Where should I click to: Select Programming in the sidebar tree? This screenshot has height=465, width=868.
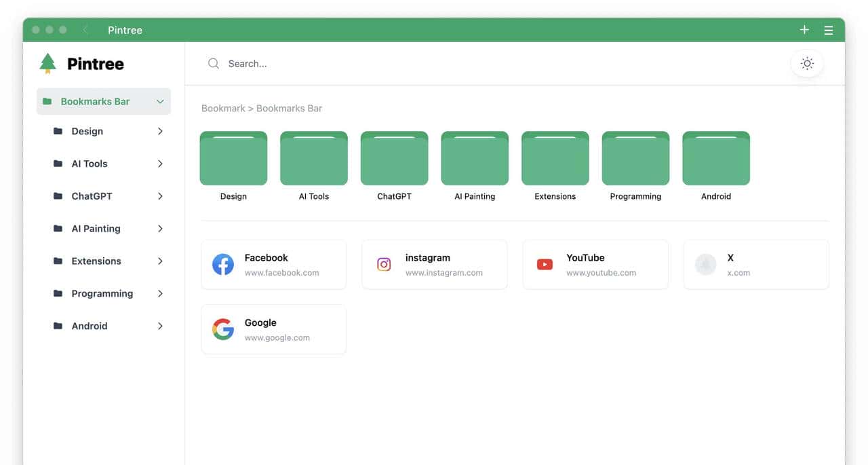pos(102,294)
